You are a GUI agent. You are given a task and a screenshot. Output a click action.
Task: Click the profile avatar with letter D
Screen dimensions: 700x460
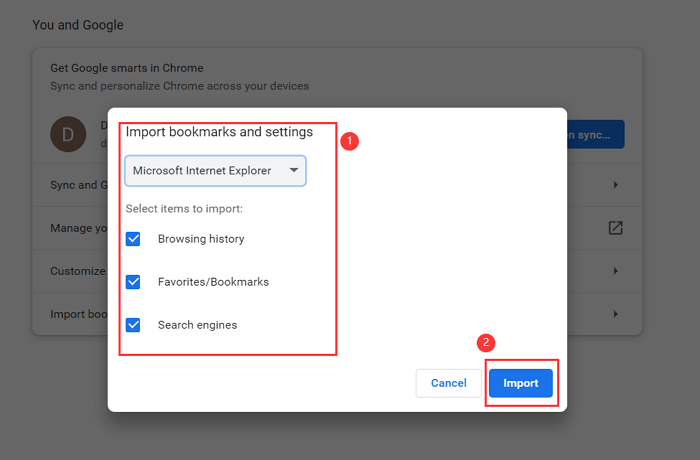pos(68,134)
